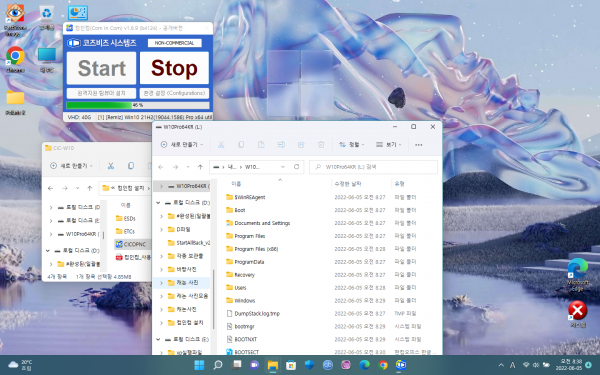Viewport: 600px width, 375px height.
Task: Open Microsoft Store from the taskbar
Action: [291, 365]
